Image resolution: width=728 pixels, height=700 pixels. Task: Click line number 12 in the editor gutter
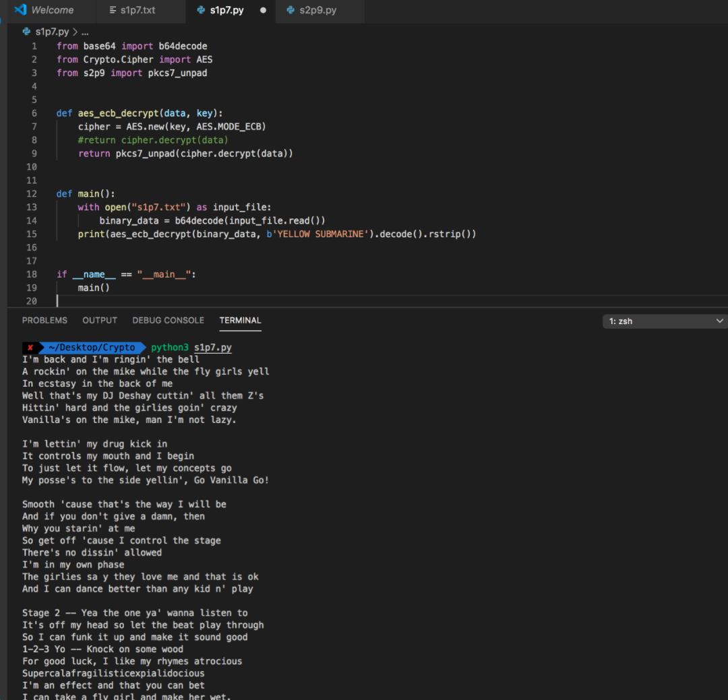(32, 194)
